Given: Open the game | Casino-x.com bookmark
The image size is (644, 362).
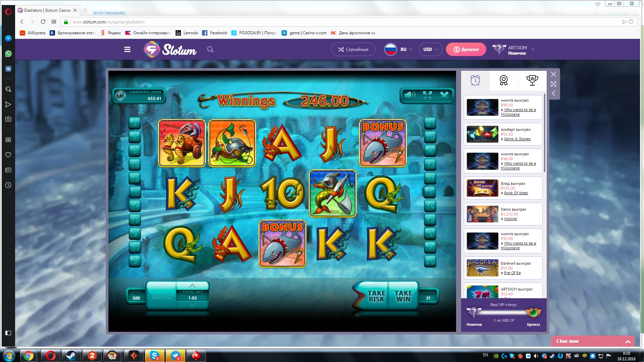Looking at the screenshot, I should pyautogui.click(x=304, y=33).
